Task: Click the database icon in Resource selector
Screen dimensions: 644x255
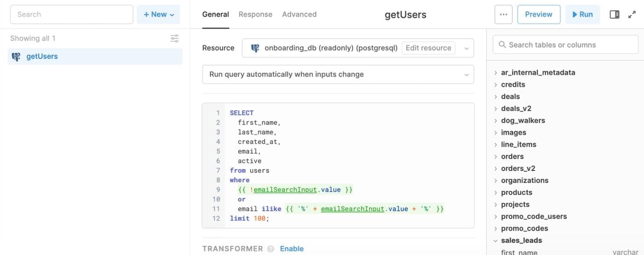Action: coord(255,48)
